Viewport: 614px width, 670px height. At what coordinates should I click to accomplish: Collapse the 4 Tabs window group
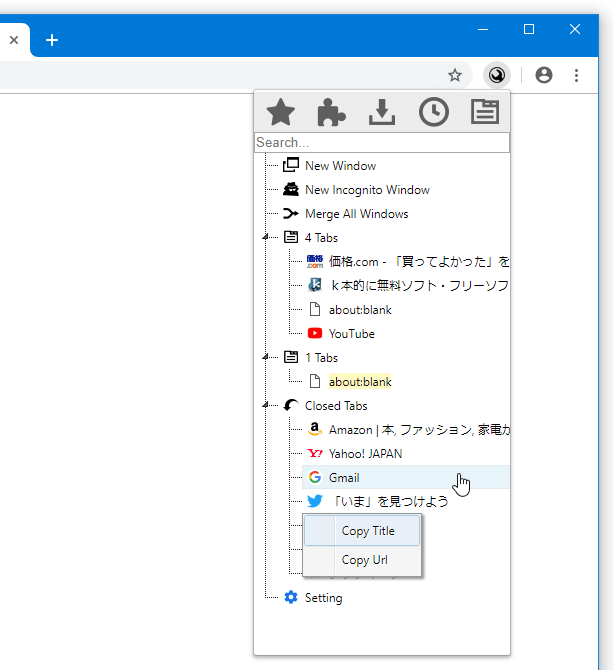265,237
